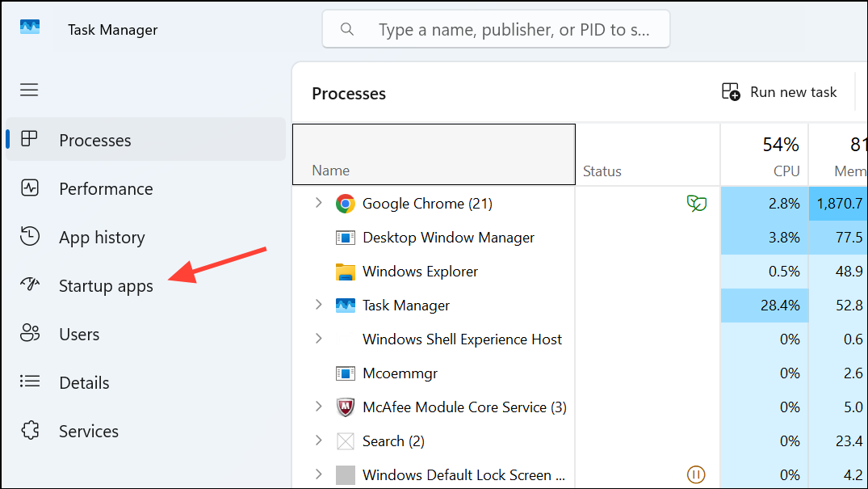Expand the Google Chrome (21) process group
Screen dimensions: 868x489
pyautogui.click(x=318, y=203)
